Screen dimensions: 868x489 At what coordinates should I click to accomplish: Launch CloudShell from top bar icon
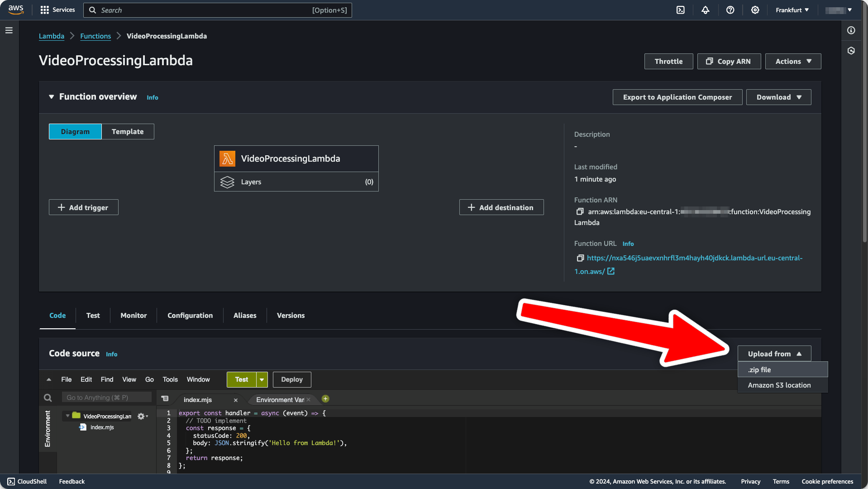point(681,10)
